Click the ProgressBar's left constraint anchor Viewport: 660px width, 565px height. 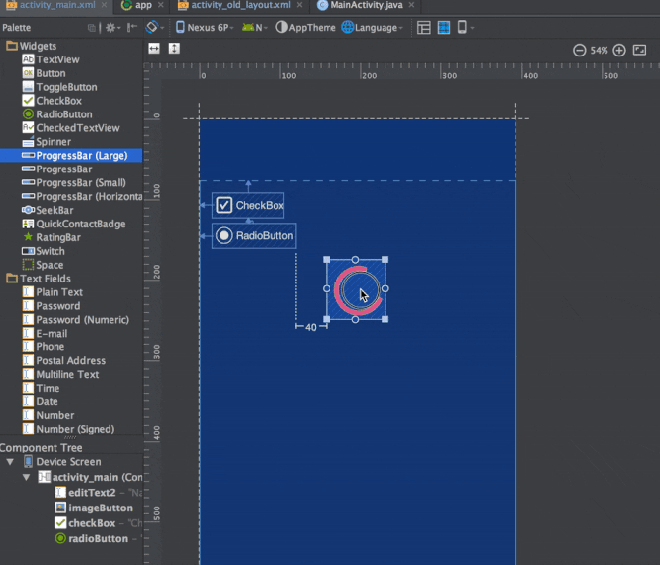(x=327, y=288)
